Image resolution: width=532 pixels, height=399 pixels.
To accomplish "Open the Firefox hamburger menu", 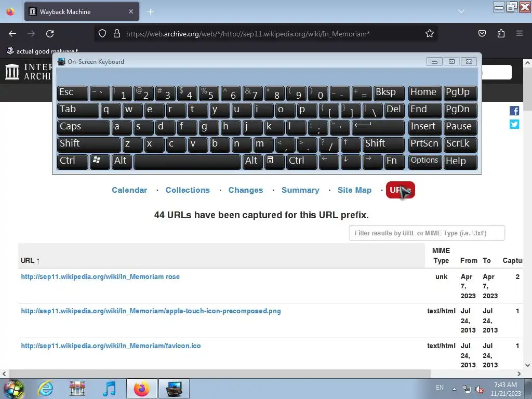I will point(520,34).
